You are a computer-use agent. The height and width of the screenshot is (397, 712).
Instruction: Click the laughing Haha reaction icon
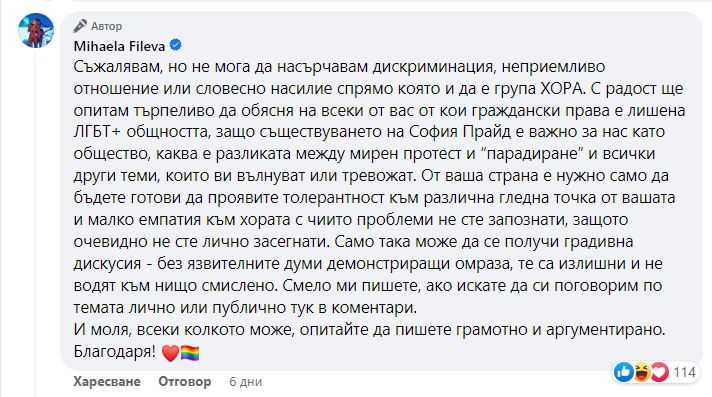point(642,372)
